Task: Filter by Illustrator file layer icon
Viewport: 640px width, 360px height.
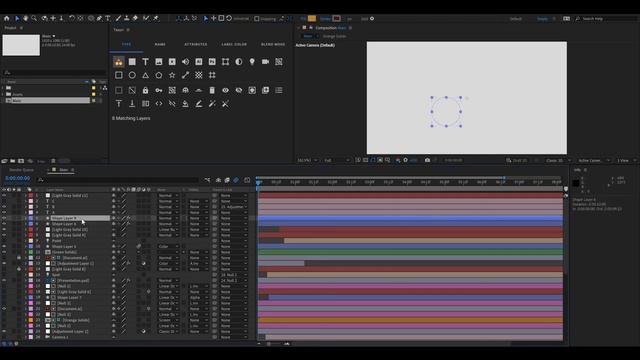Action: [x=199, y=62]
